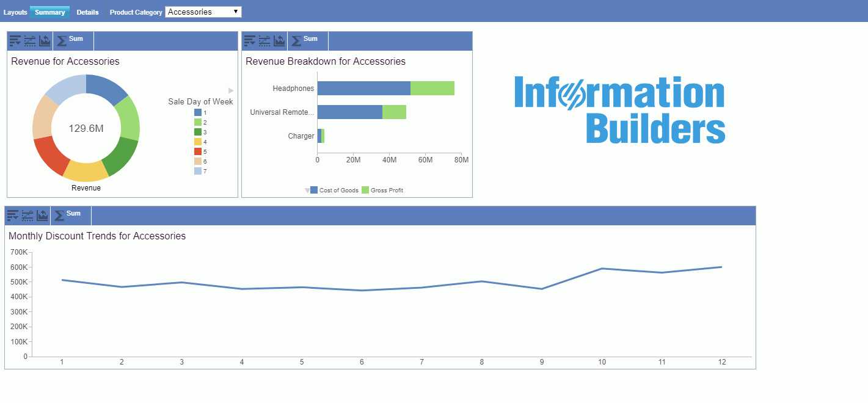This screenshot has height=403, width=868.
Task: Click legend swatch for day 7
Action: point(198,171)
